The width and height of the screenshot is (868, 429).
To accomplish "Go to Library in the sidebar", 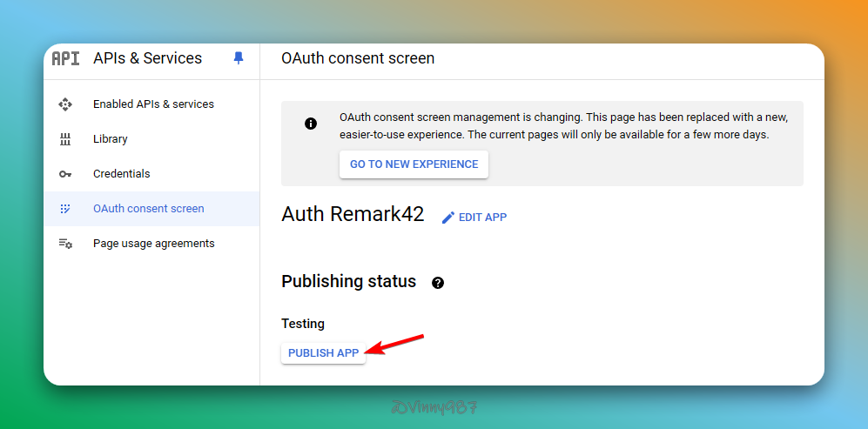I will coord(111,139).
